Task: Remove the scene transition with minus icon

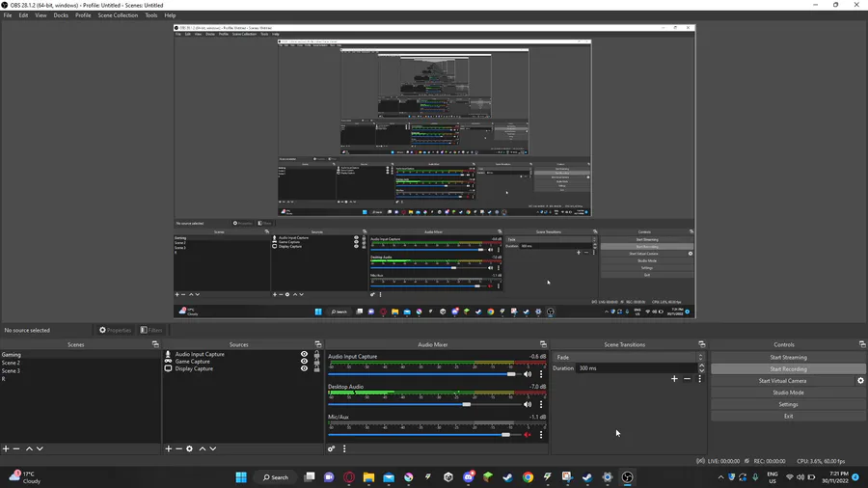Action: pyautogui.click(x=687, y=379)
